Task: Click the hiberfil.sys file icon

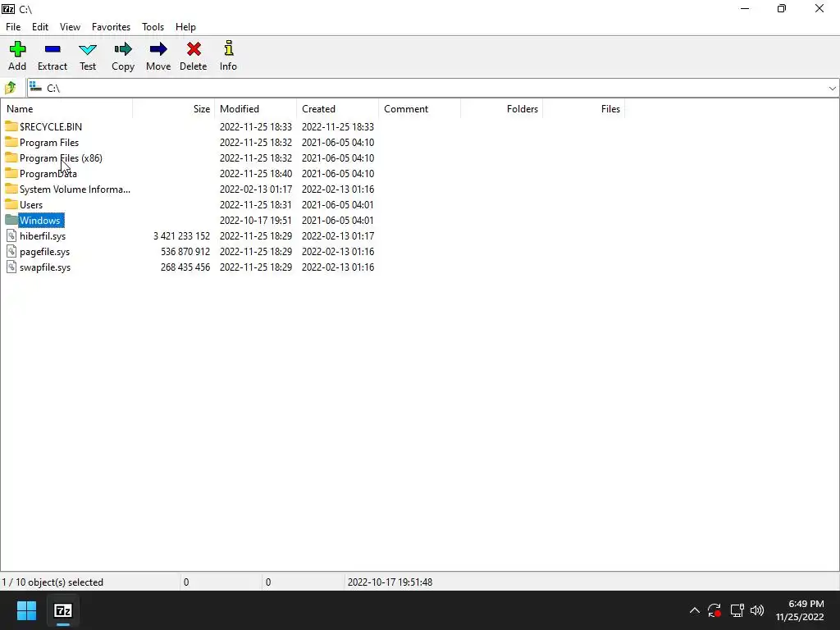Action: [11, 235]
